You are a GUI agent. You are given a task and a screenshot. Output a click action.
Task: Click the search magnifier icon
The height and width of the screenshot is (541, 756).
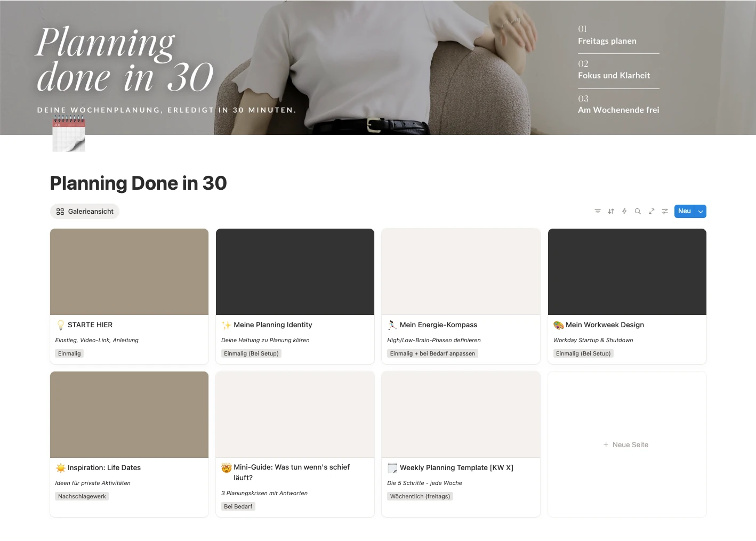(638, 212)
